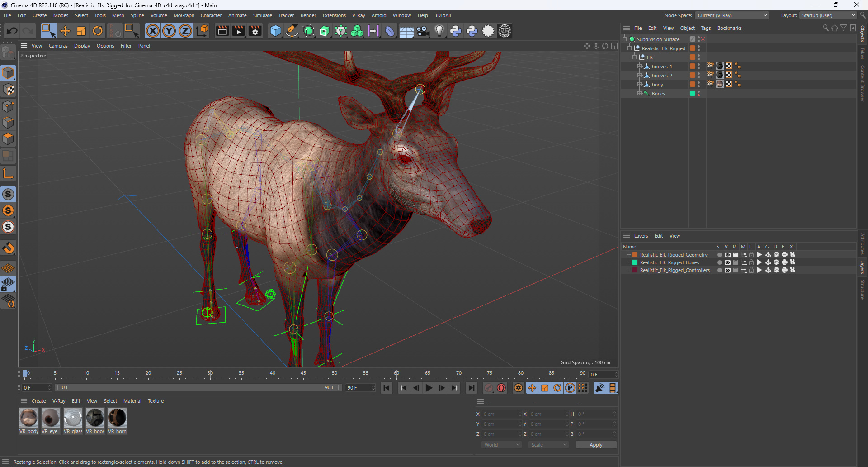Toggle visibility of Realistic_Elk_Rigged_Controllers layer
Viewport: 868px width, 467px height.
click(x=727, y=270)
